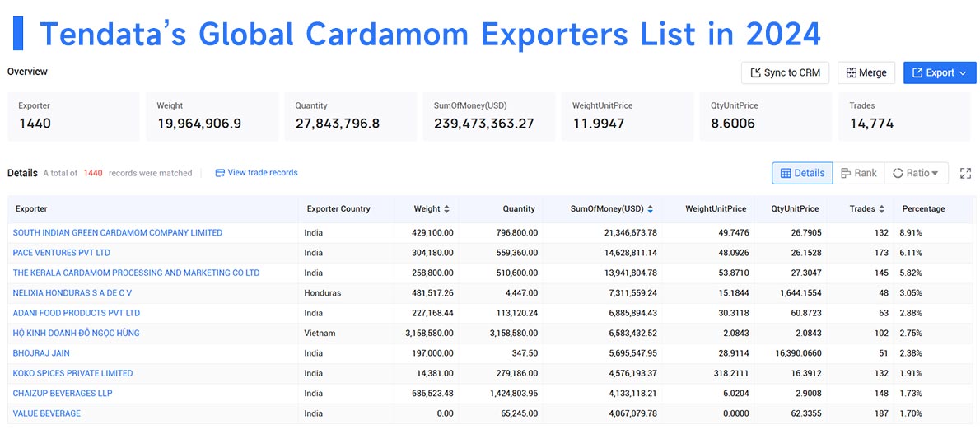Sort by SumOfMoney(USD) column arrows
Viewport: 980px width, 434px height.
tap(650, 209)
